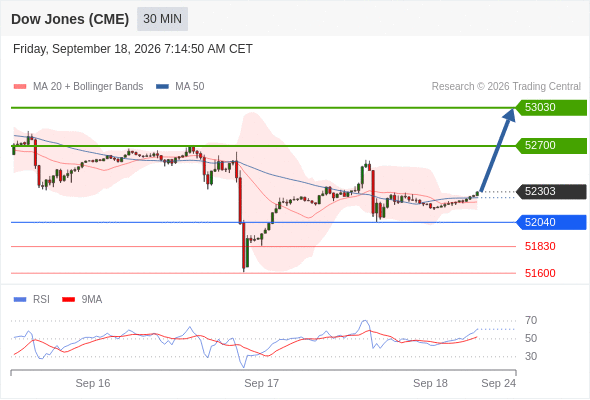590x400 pixels.
Task: Click the Sep 16 date axis label
Action: pos(93,383)
